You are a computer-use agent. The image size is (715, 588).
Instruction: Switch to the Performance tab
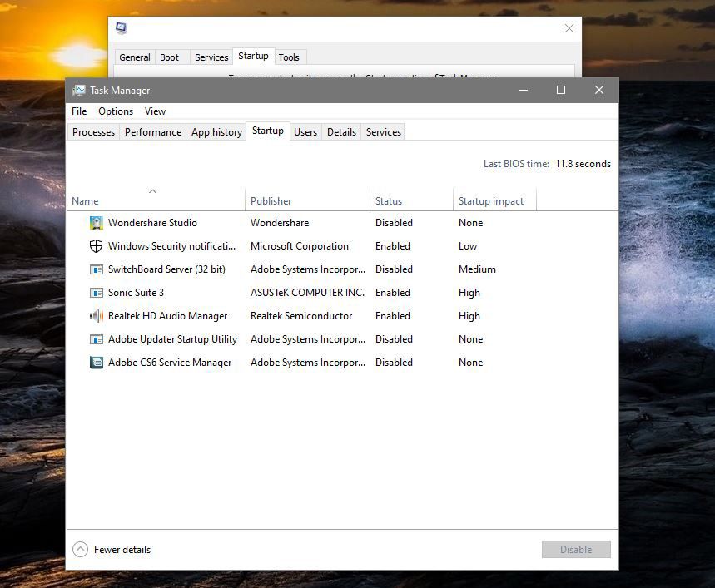tap(152, 131)
